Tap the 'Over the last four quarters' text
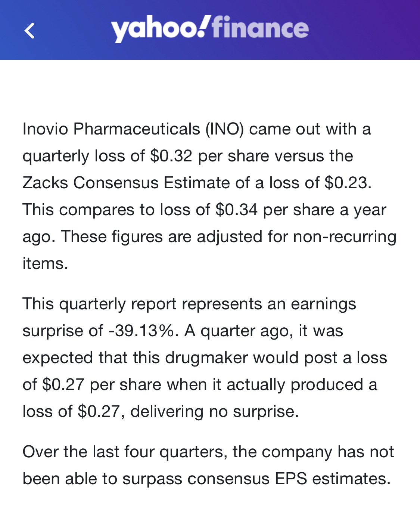The height and width of the screenshot is (507, 420). click(125, 452)
